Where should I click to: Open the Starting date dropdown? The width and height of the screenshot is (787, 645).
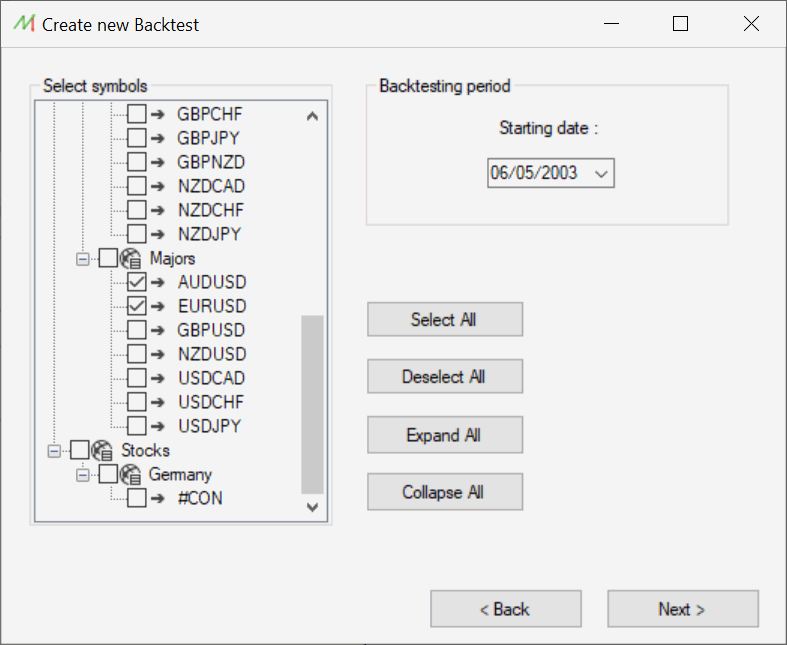(x=601, y=174)
